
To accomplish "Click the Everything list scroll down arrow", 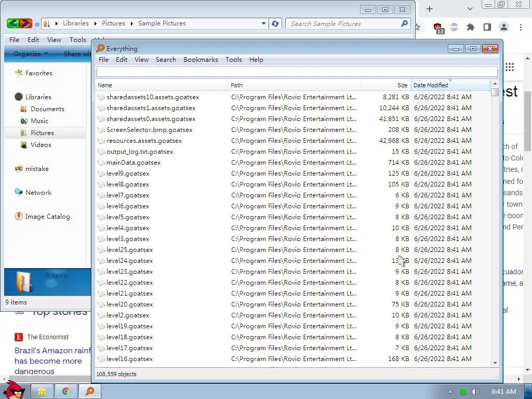I will point(495,363).
